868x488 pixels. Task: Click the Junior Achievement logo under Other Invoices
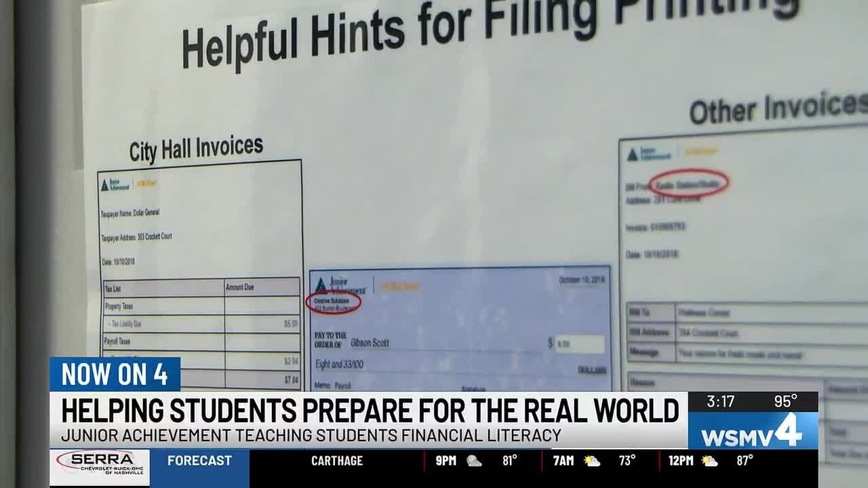pyautogui.click(x=649, y=154)
